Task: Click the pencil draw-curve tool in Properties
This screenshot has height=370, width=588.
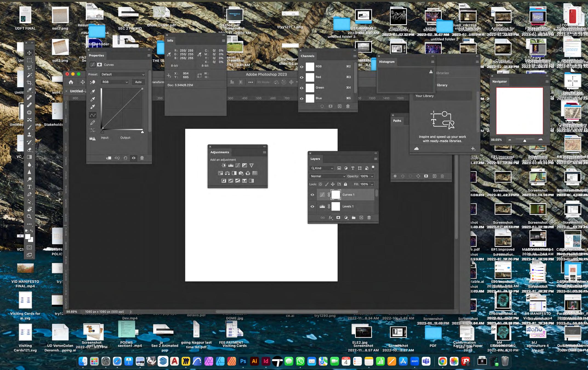Action: pyautogui.click(x=93, y=123)
